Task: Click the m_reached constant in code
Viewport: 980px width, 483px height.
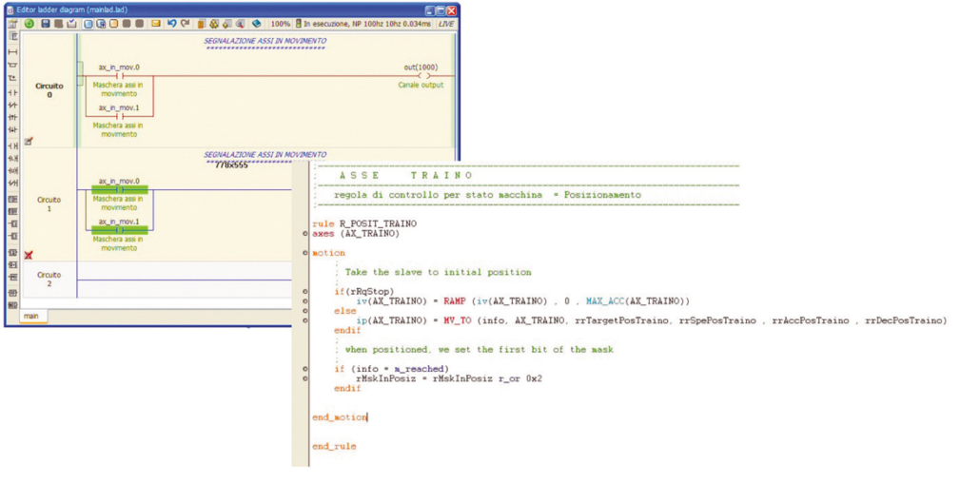Action: 420,369
